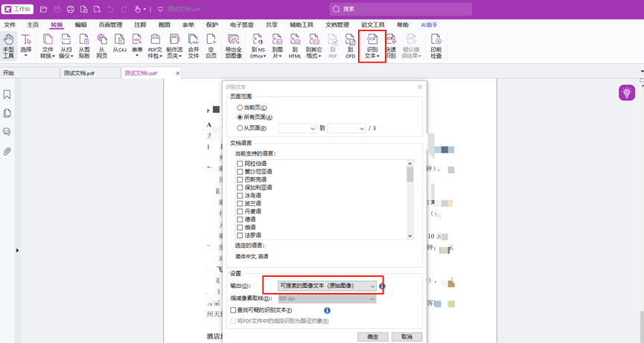
Task: Click the 合并文件 merge files icon
Action: [193, 45]
